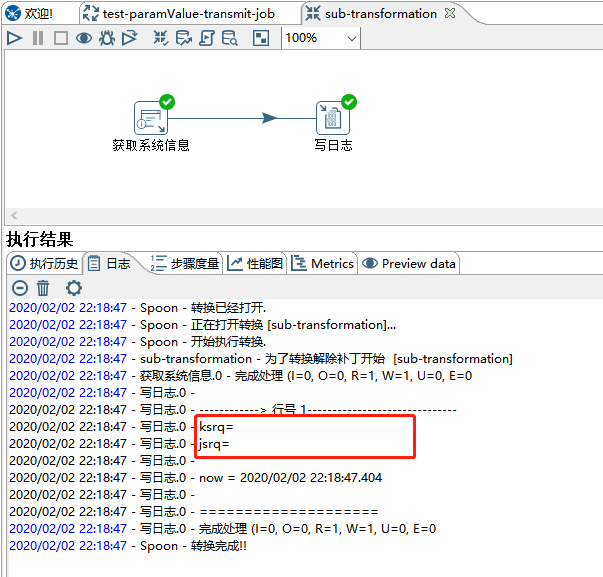Run the transformation with the play icon
This screenshot has width=603, height=577.
click(x=14, y=38)
